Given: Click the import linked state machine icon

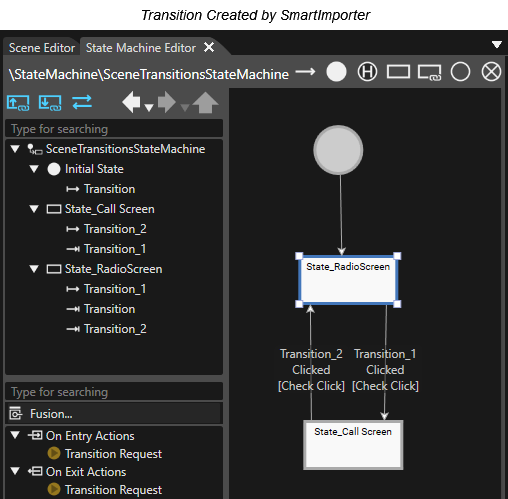Looking at the screenshot, I should click(50, 103).
